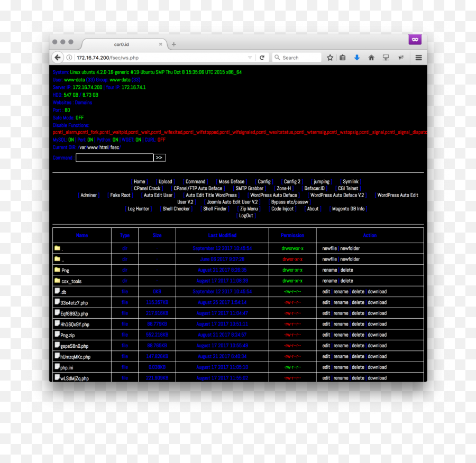Reload the page with the refresh icon
This screenshot has height=463, width=476.
coord(262,58)
